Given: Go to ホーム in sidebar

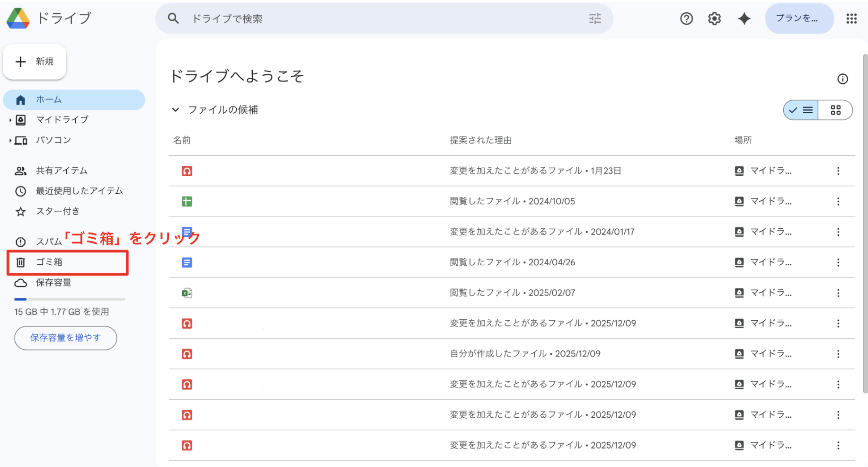Looking at the screenshot, I should point(74,100).
